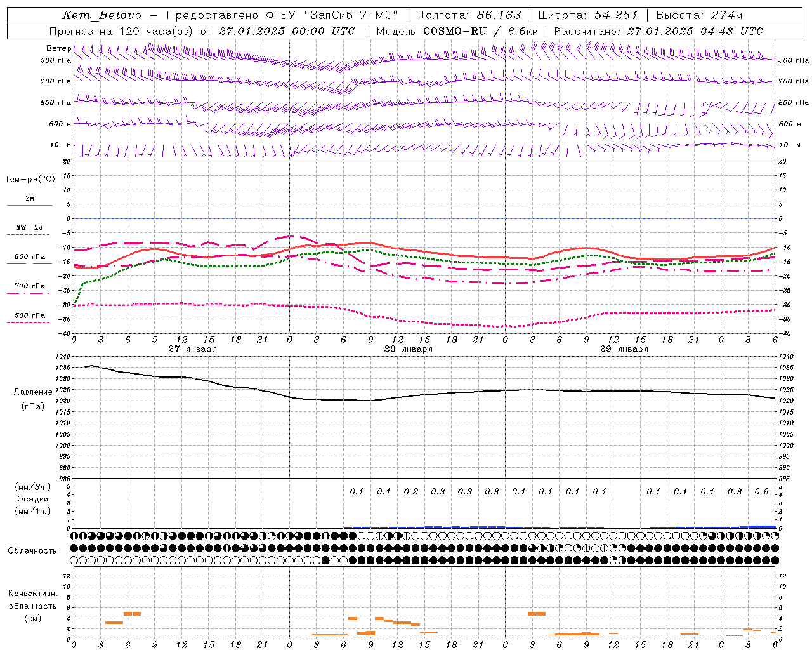
Task: Click the (мм/1ч.) precipitation unit label
Action: point(33,511)
